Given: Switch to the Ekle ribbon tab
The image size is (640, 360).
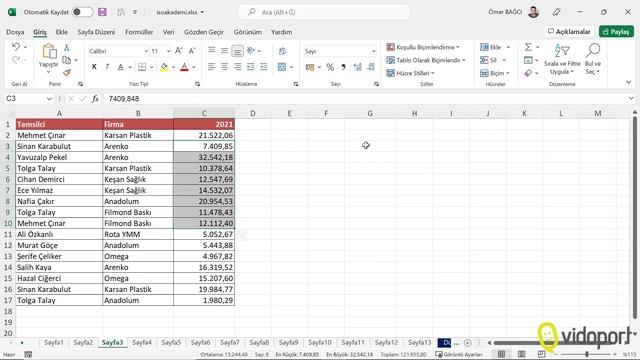Looking at the screenshot, I should click(62, 32).
